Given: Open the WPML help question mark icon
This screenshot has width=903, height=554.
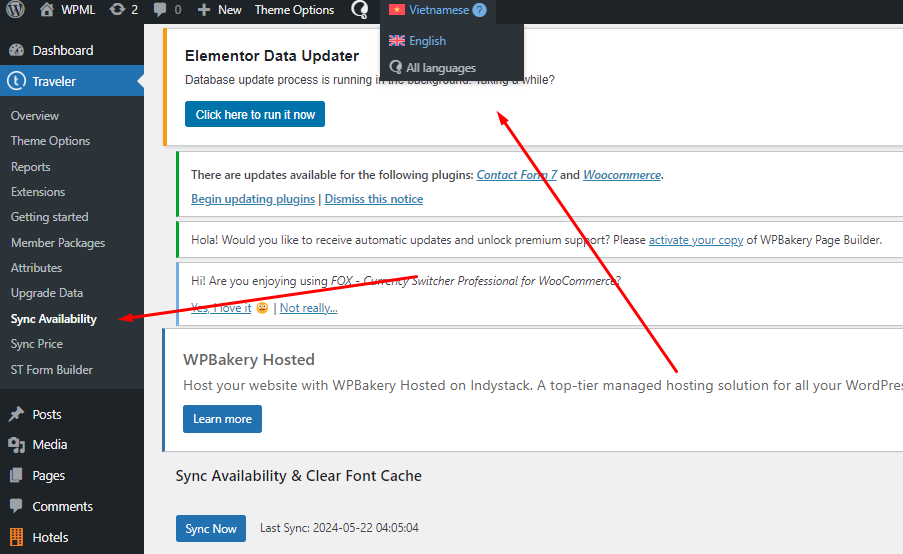Looking at the screenshot, I should [479, 10].
